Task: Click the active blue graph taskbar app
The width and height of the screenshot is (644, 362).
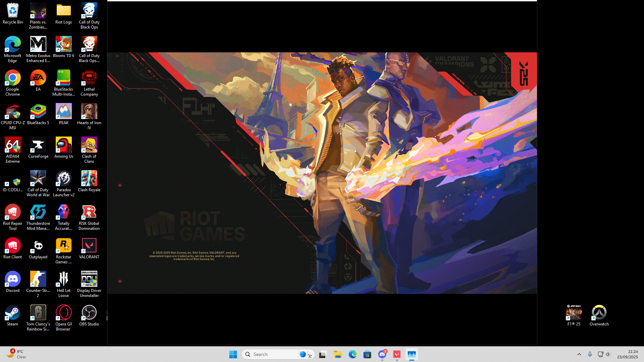Action: point(411,354)
